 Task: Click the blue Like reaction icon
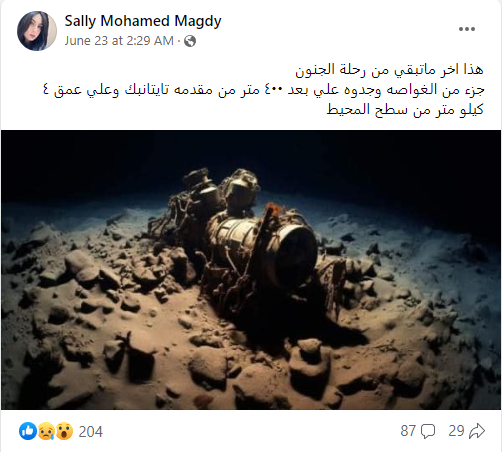coord(28,431)
